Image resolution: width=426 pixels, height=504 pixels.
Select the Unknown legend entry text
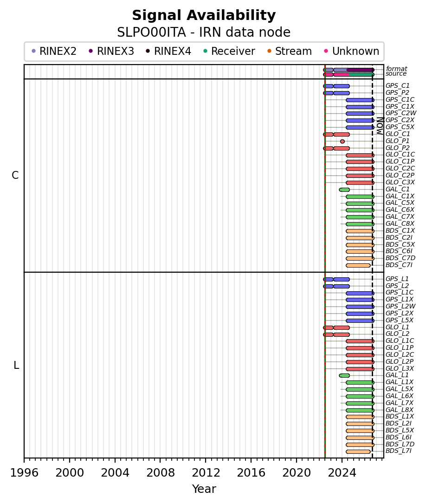click(355, 51)
